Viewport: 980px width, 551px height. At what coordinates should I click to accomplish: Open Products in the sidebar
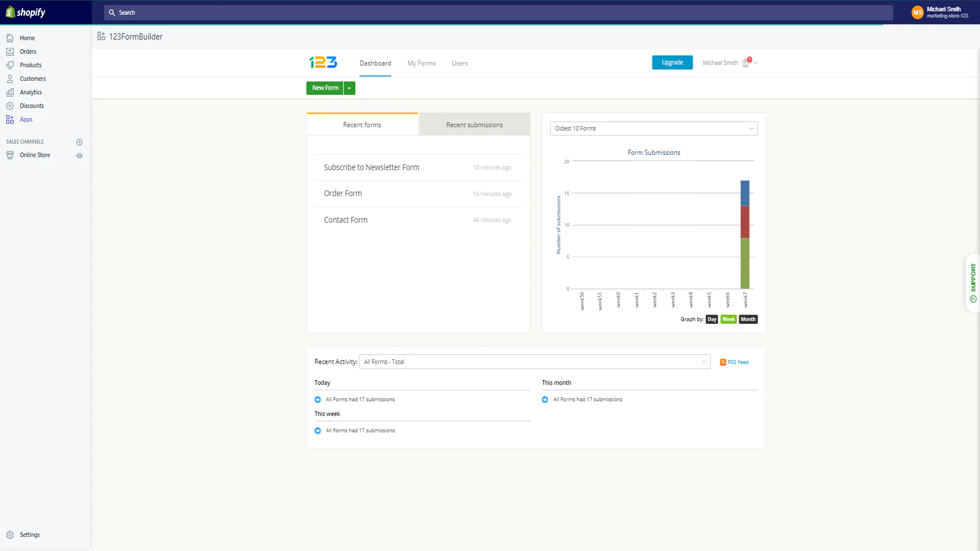31,65
